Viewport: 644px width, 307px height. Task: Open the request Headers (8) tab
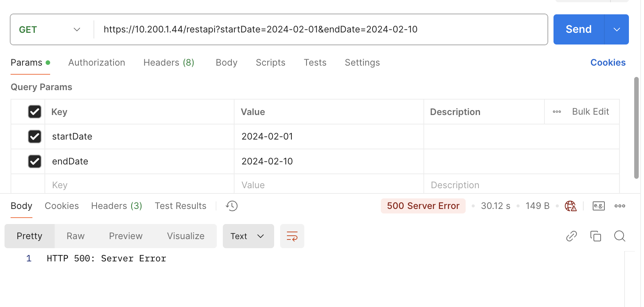point(169,63)
